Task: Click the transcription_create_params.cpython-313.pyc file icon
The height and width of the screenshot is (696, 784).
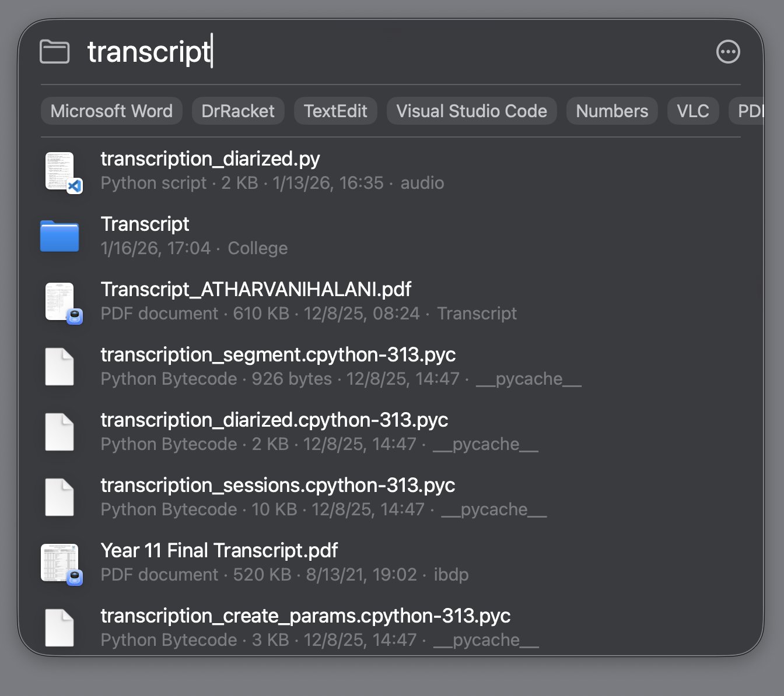Action: pos(60,628)
